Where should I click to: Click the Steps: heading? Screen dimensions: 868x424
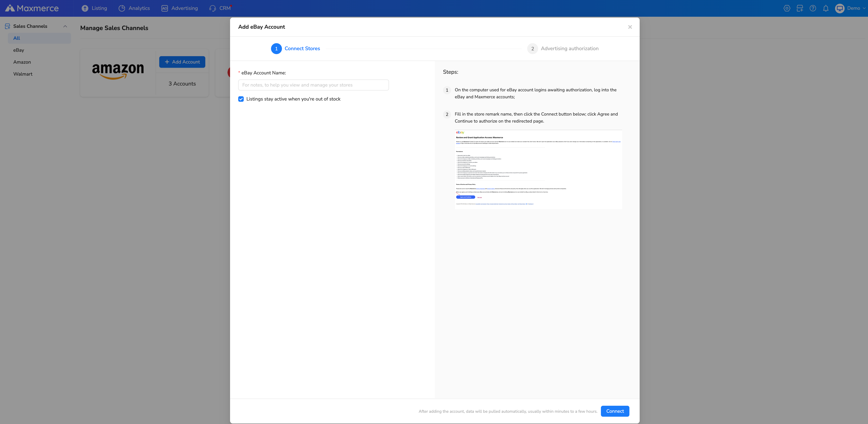(x=451, y=72)
